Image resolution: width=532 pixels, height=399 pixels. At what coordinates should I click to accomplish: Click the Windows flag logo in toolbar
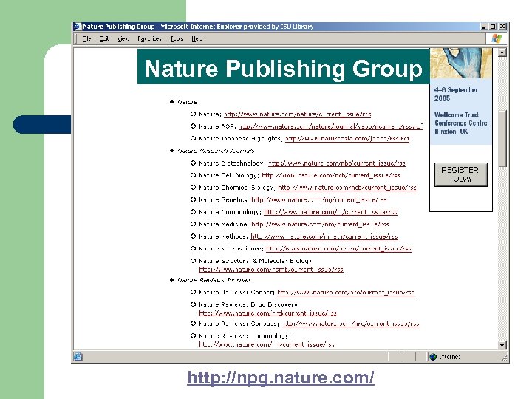point(497,38)
